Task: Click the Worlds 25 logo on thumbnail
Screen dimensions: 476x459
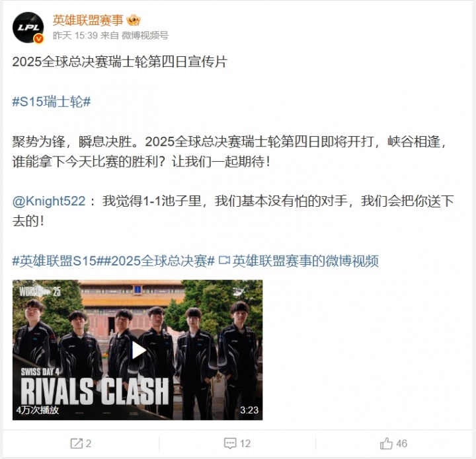Action: (40, 291)
